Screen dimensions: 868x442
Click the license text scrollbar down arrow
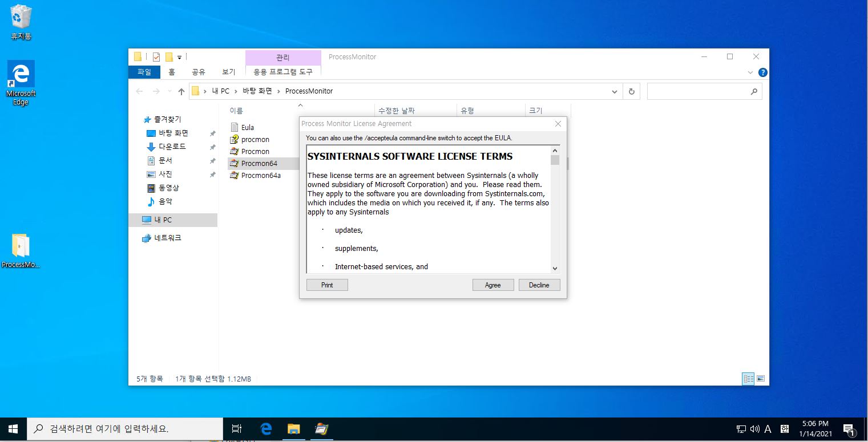point(555,268)
